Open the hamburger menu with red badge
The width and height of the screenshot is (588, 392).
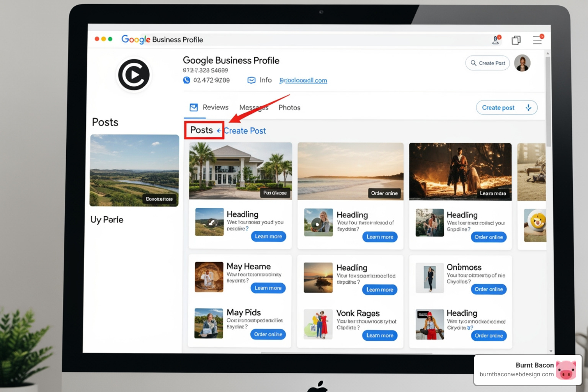[538, 39]
